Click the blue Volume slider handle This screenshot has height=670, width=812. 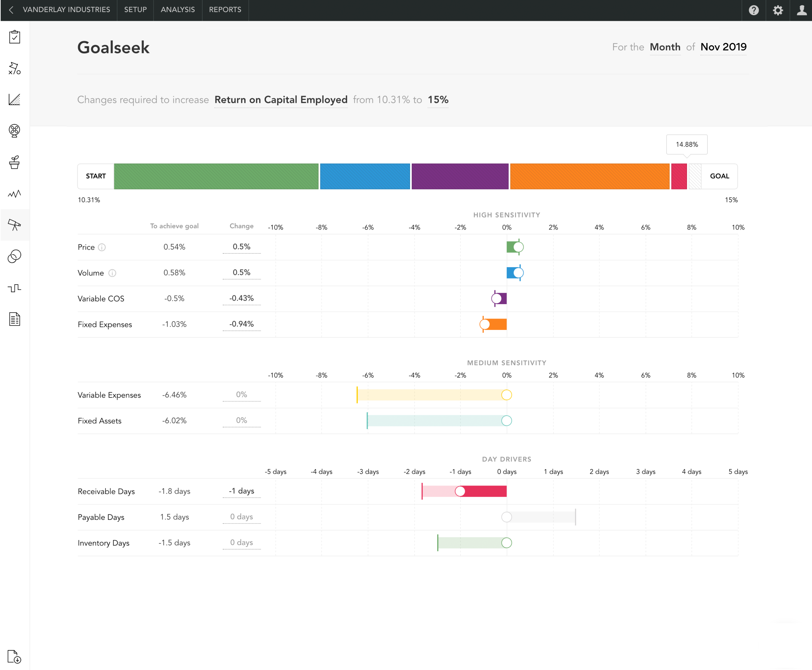point(518,273)
